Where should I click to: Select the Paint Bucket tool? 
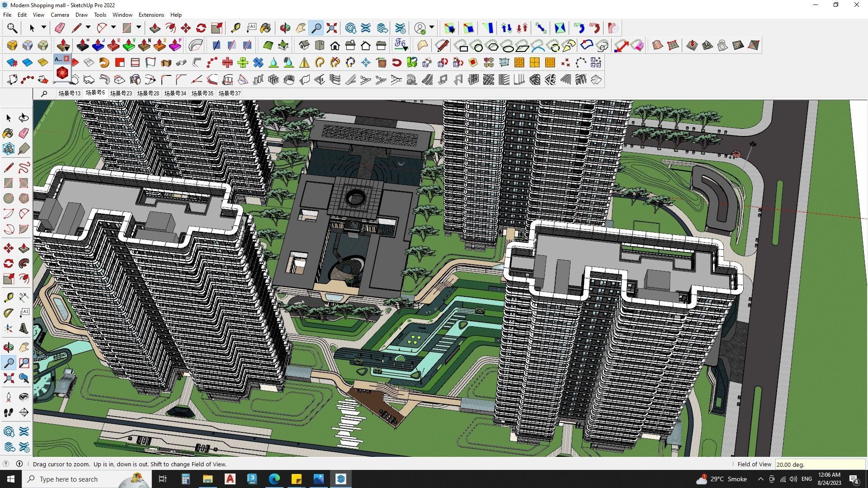(x=266, y=28)
